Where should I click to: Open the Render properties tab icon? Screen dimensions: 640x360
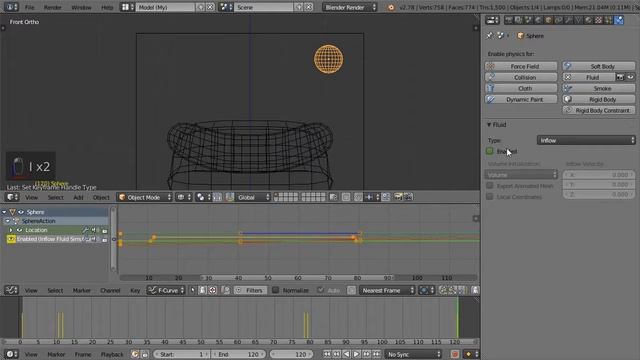pyautogui.click(x=509, y=20)
